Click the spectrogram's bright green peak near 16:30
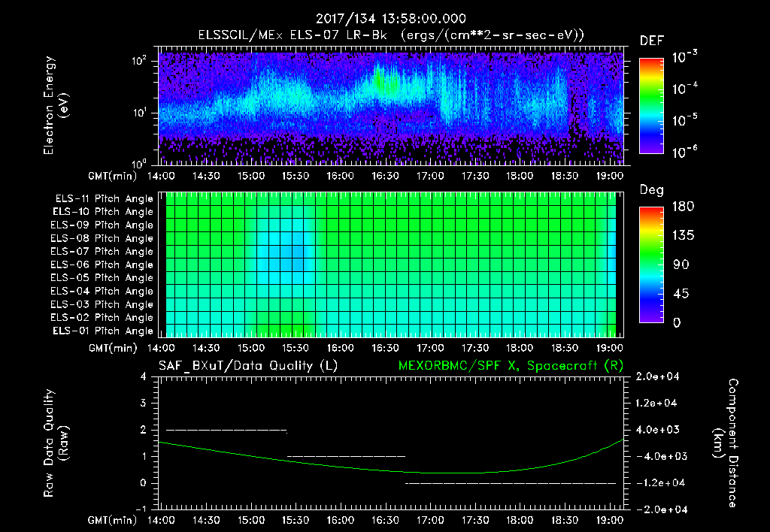Viewport: 770px width, 532px height. pos(378,79)
